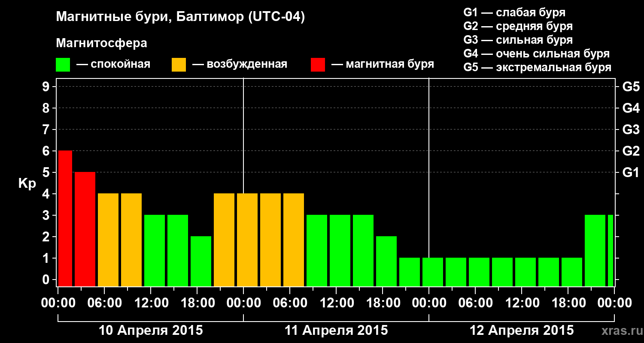Click the '06:00' tick label above 10 Апреля
The height and width of the screenshot is (343, 644).
tap(104, 303)
